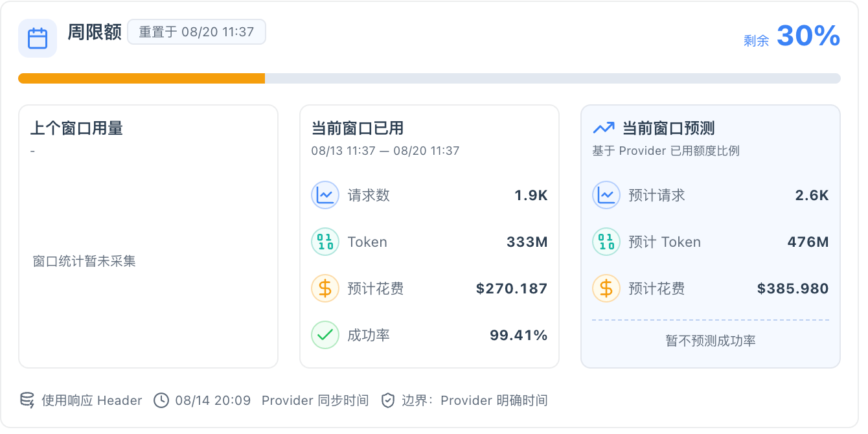Click the shield icon beside 边界

point(387,400)
